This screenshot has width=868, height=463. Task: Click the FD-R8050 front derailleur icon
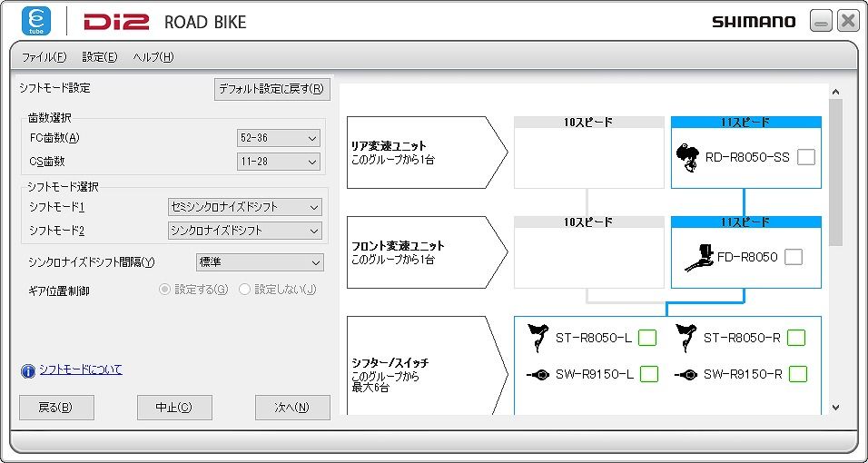[x=700, y=258]
